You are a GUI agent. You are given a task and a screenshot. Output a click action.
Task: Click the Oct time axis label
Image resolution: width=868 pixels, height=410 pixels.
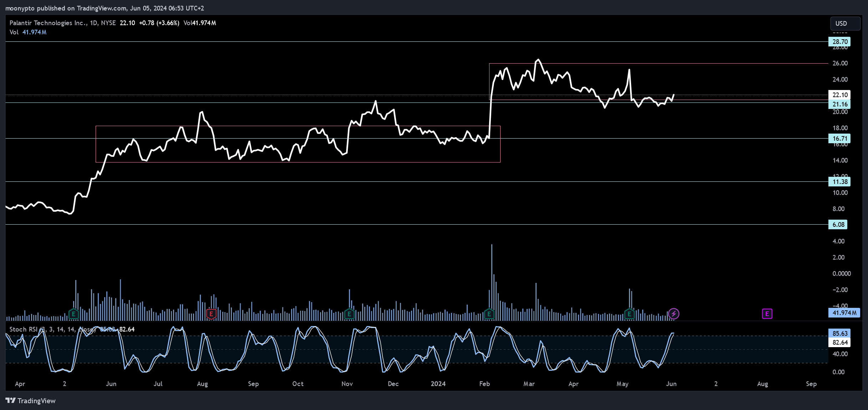pos(298,384)
